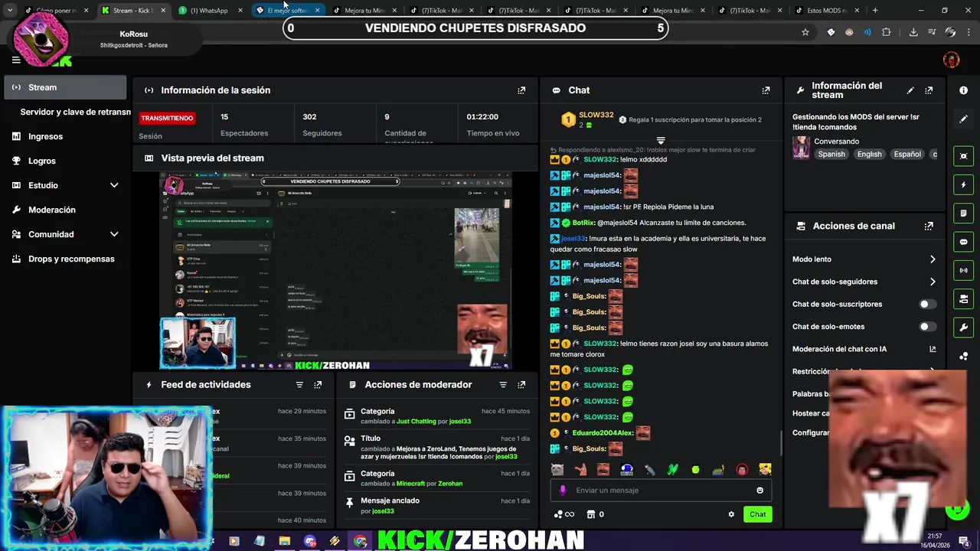Open chat settings gear icon
Image resolution: width=980 pixels, height=551 pixels.
(731, 514)
